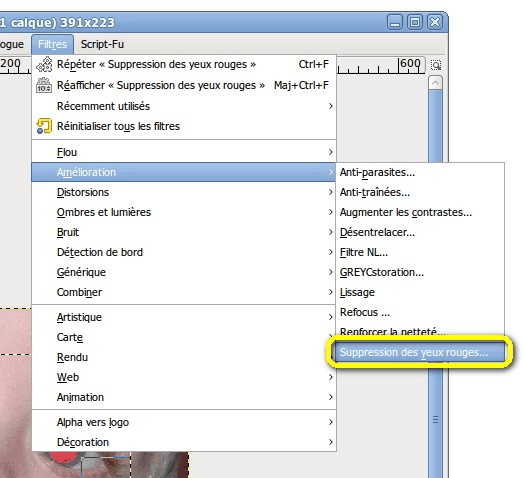The image size is (523, 478).
Task: Click the Repeat filter gears icon
Action: tap(44, 64)
